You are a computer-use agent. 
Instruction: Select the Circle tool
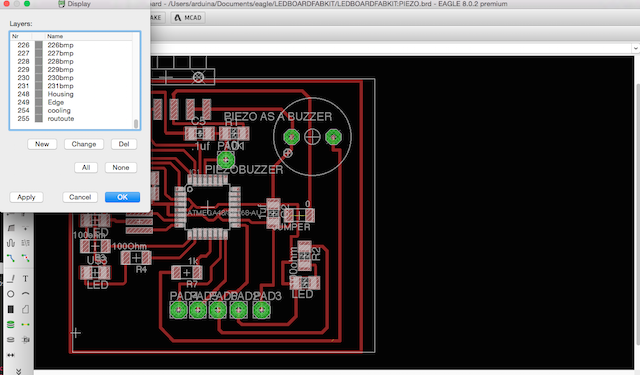pyautogui.click(x=11, y=294)
